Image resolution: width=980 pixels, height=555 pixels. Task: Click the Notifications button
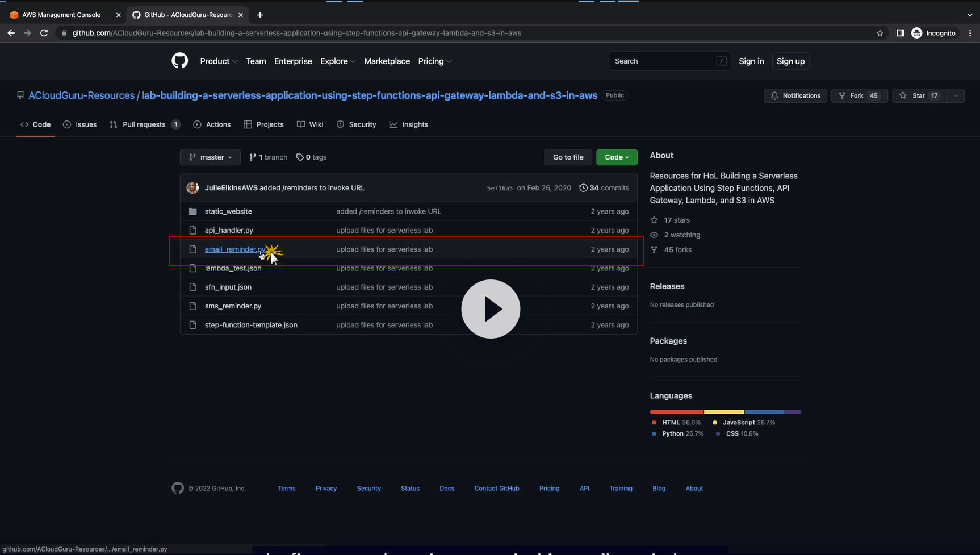pos(795,95)
